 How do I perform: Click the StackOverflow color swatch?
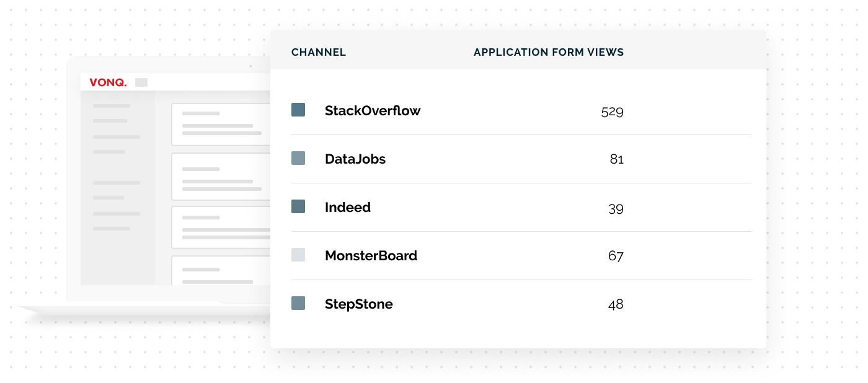coord(298,110)
